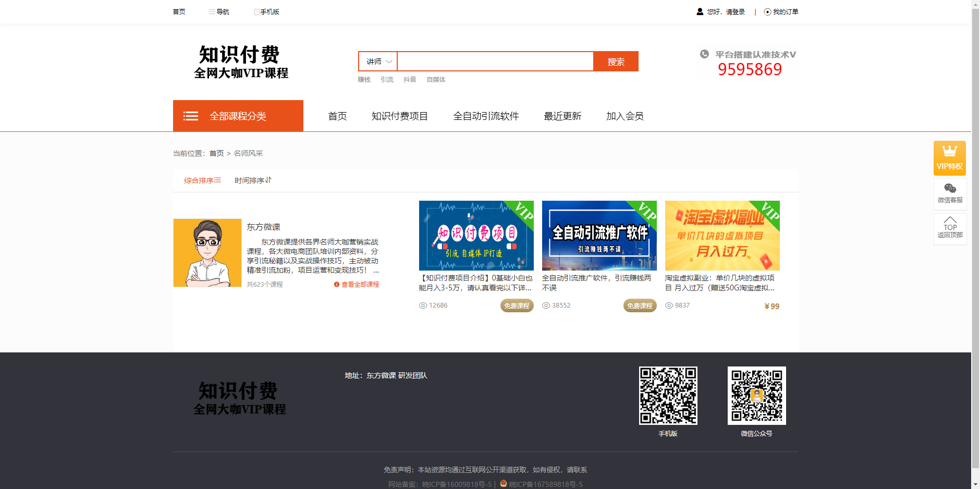
Task: Click the 搜索 search button
Action: click(x=616, y=61)
